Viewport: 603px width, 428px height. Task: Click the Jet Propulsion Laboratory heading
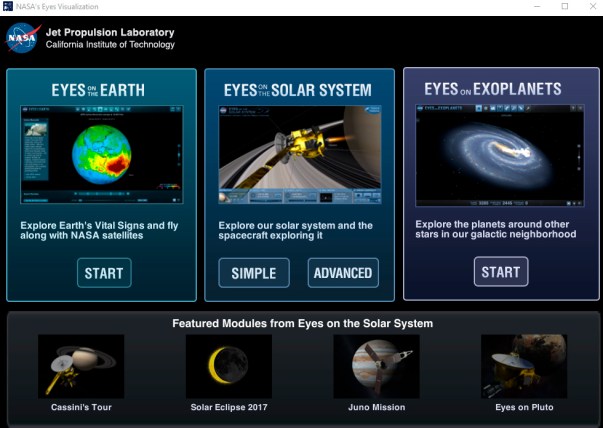tap(110, 32)
